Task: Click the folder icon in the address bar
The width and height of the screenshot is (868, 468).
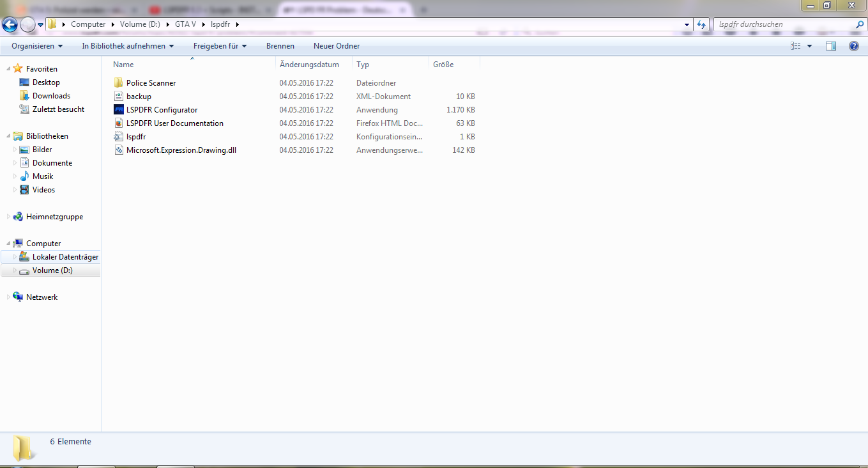Action: point(52,24)
